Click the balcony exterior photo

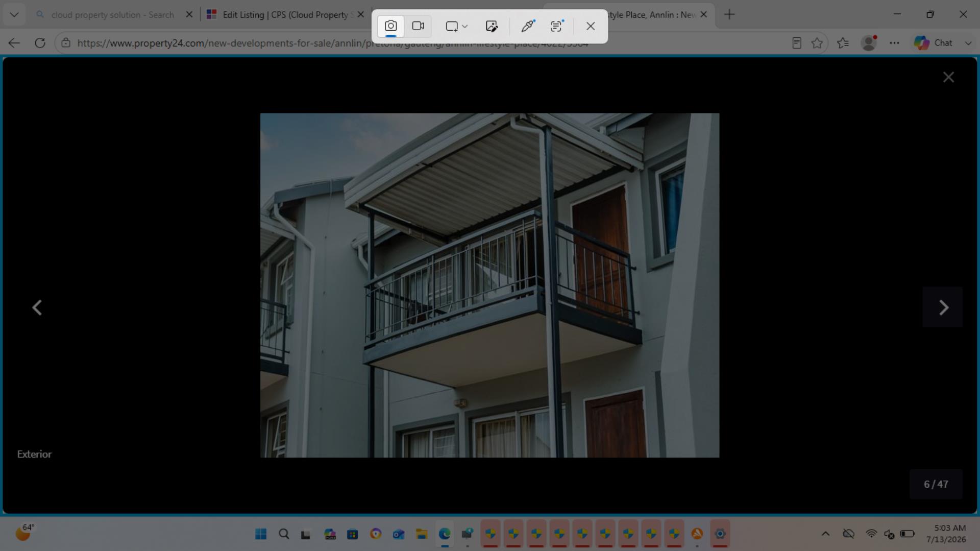pos(489,285)
